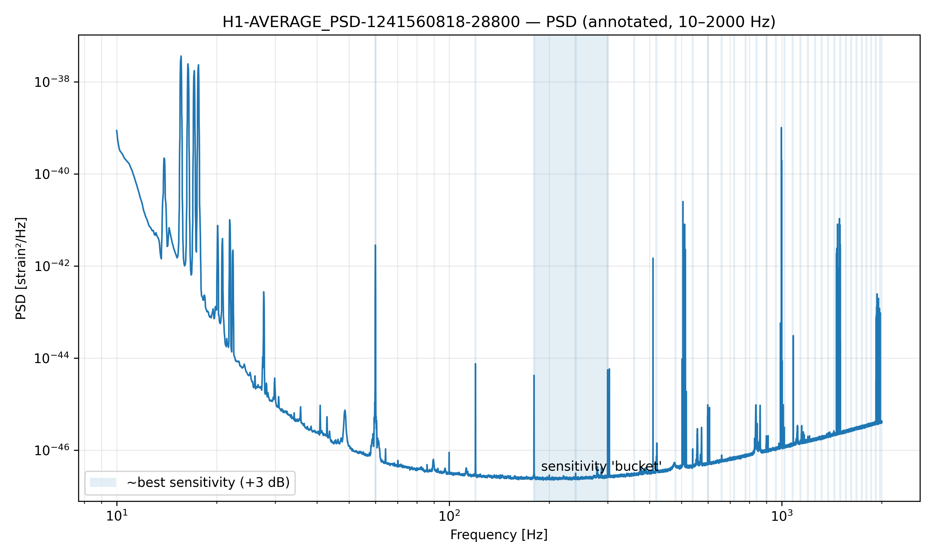Image resolution: width=934 pixels, height=560 pixels.
Task: Click the "sensitivity 'bucket'" annotation text
Action: click(x=601, y=466)
